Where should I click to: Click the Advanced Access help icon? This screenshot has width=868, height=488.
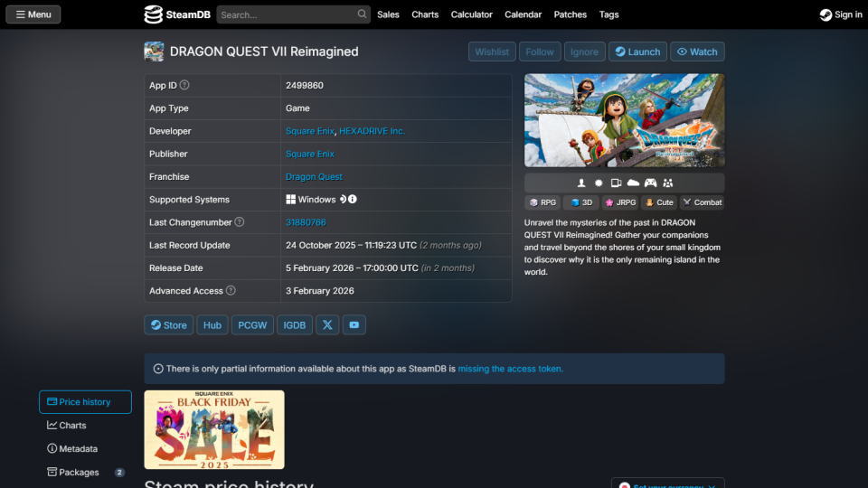click(231, 291)
